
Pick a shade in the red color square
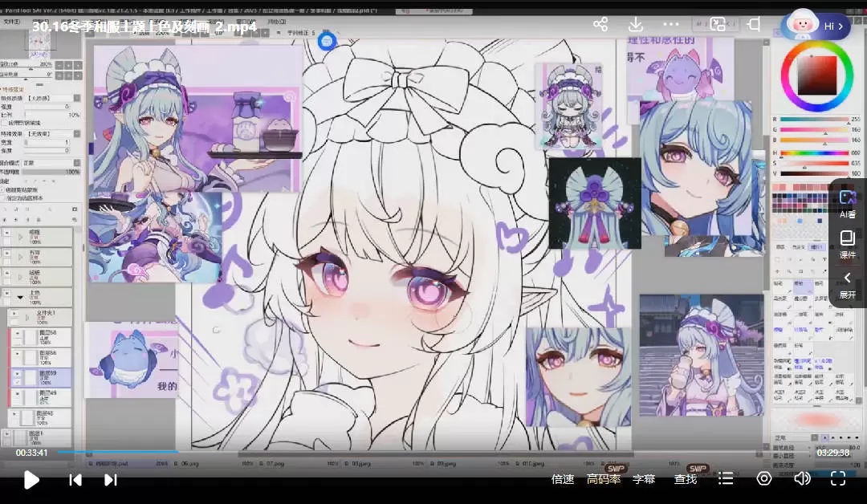click(816, 75)
